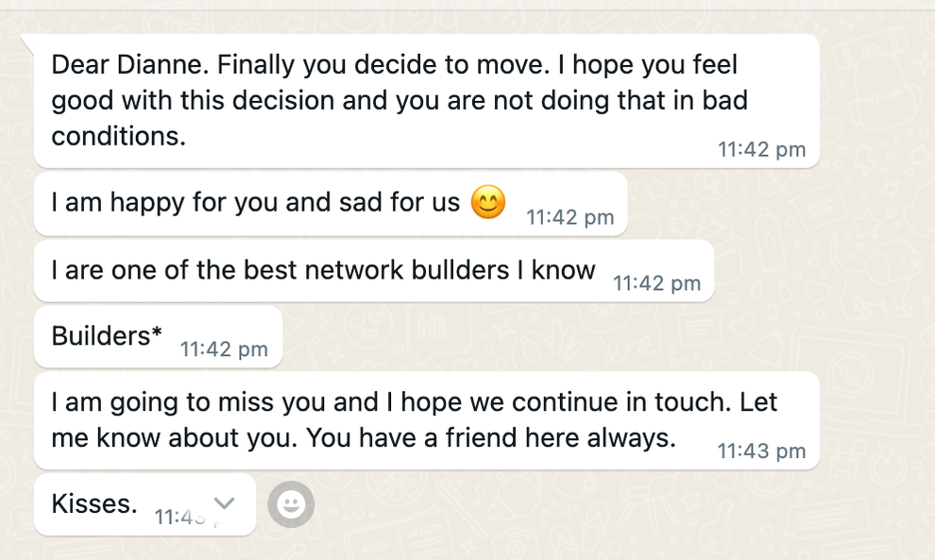Select the 'best network builders' message
The height and width of the screenshot is (560, 935).
pos(374,271)
